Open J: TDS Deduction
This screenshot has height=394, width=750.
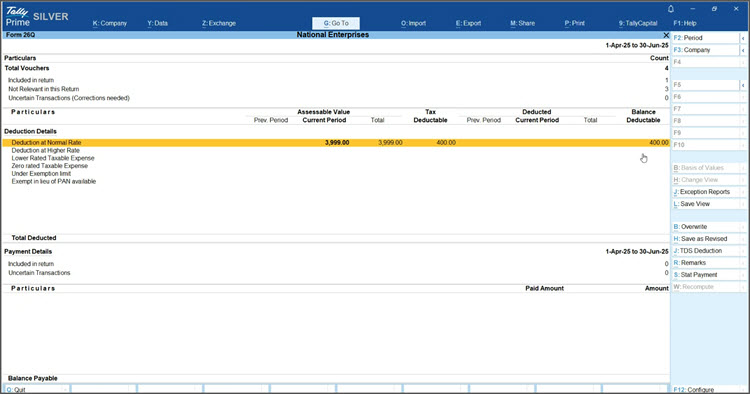706,251
